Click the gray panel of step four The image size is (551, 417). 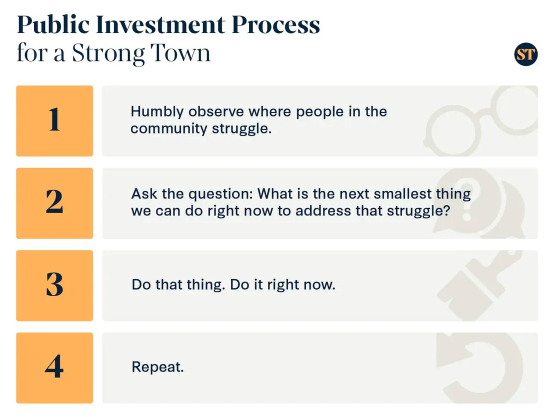tap(320, 368)
